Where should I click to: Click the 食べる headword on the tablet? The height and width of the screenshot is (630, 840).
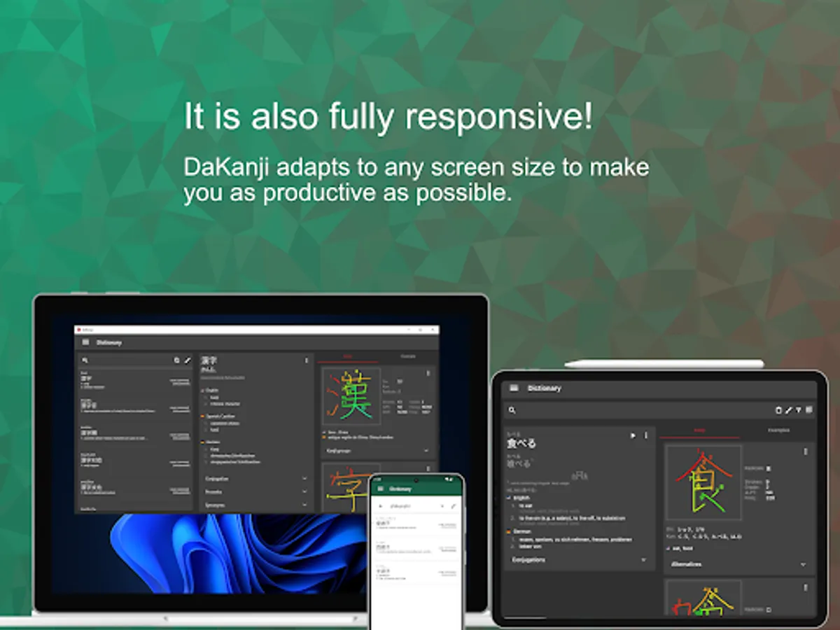pos(521,443)
